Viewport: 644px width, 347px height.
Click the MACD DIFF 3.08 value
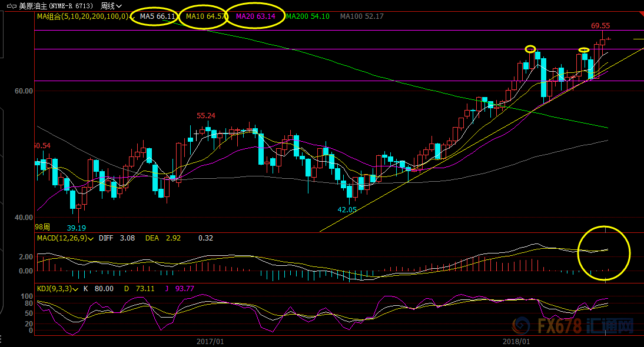point(117,238)
